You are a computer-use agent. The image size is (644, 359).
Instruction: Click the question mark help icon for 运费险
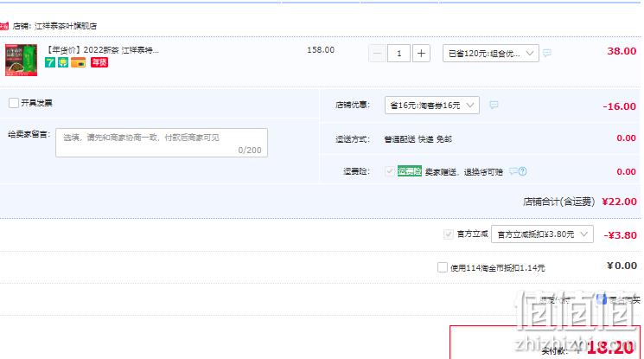pyautogui.click(x=522, y=171)
